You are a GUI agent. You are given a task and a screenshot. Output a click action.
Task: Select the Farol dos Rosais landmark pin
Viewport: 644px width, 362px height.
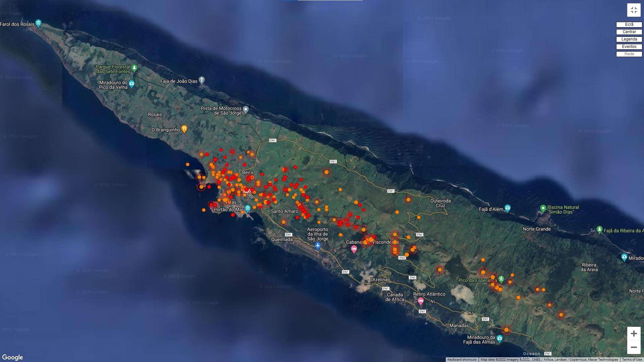pyautogui.click(x=39, y=23)
